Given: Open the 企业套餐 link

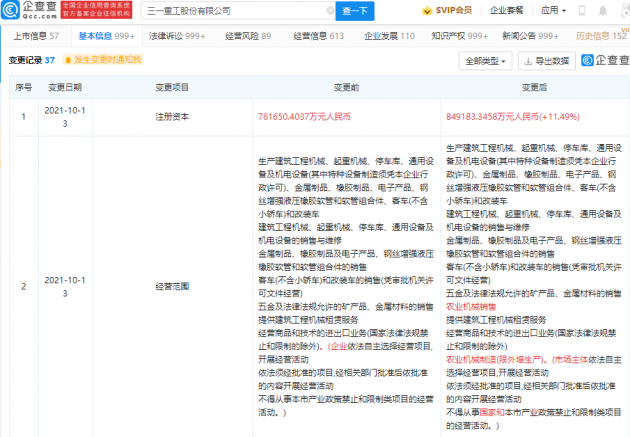Looking at the screenshot, I should coord(507,10).
